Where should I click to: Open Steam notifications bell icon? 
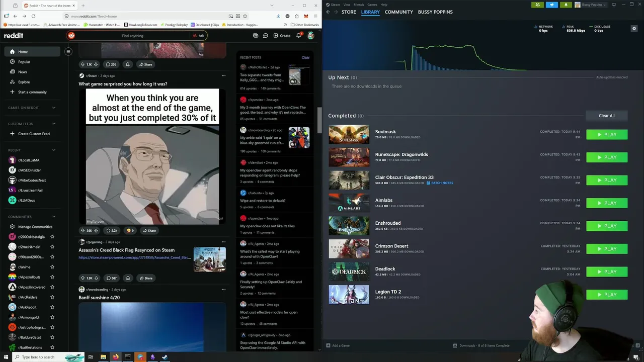click(x=566, y=5)
